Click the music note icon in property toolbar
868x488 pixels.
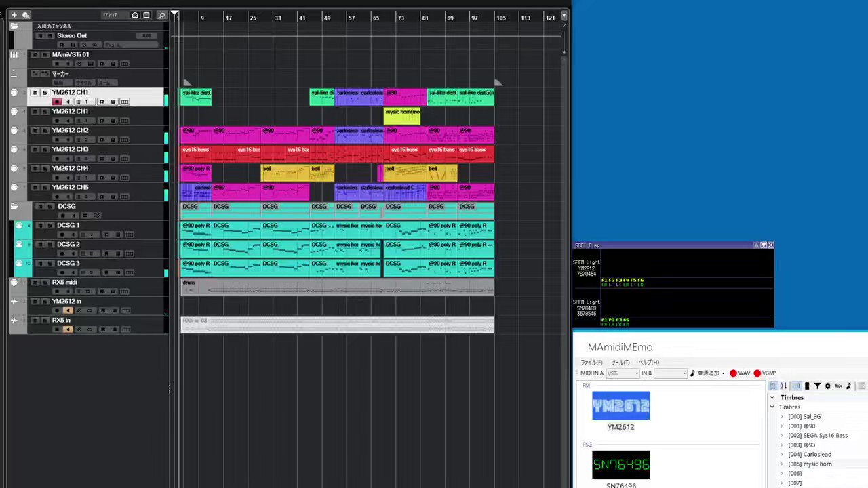(848, 386)
